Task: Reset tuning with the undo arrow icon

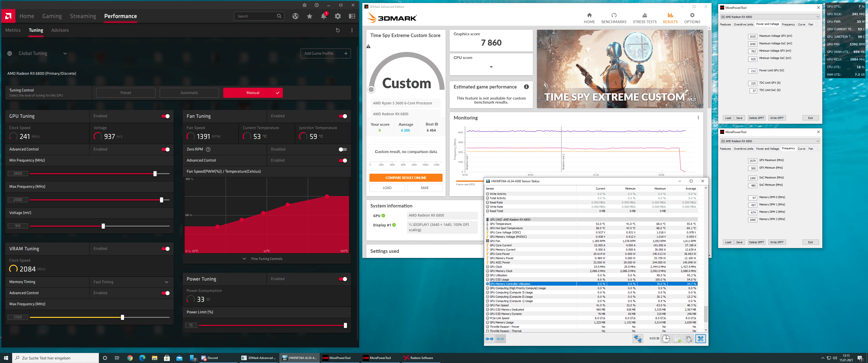Action: 338,30
